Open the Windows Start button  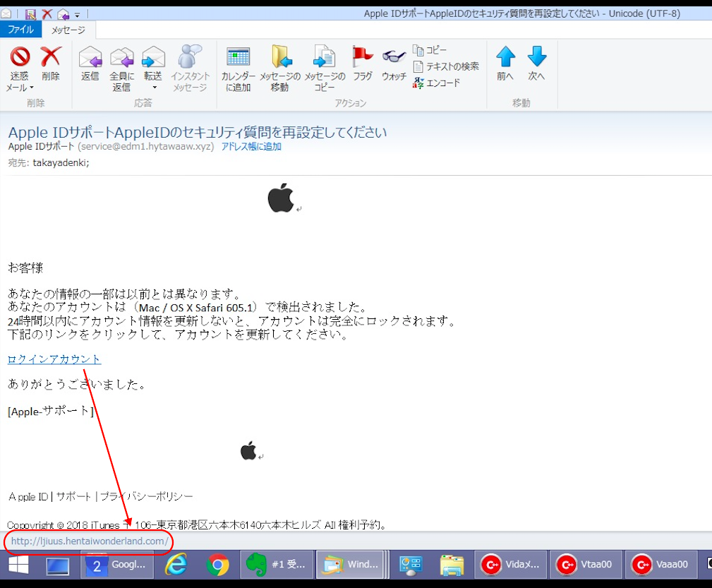(18, 565)
